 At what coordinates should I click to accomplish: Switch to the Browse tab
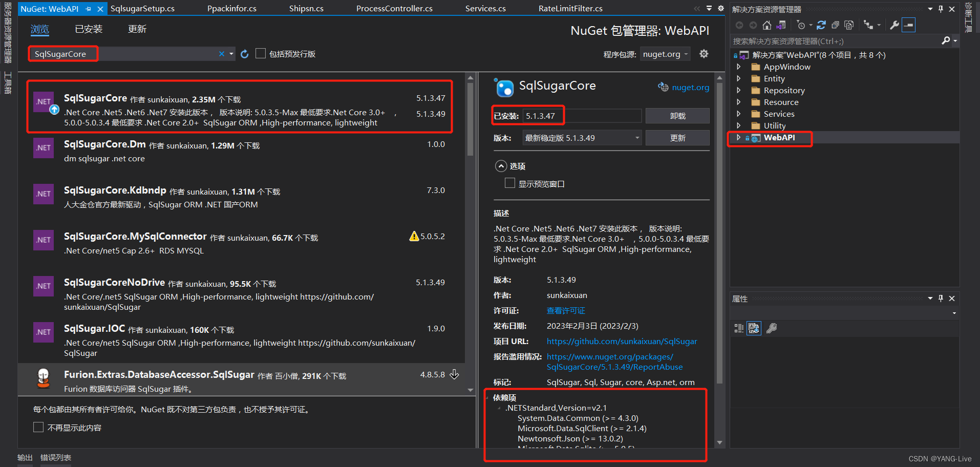(40, 29)
